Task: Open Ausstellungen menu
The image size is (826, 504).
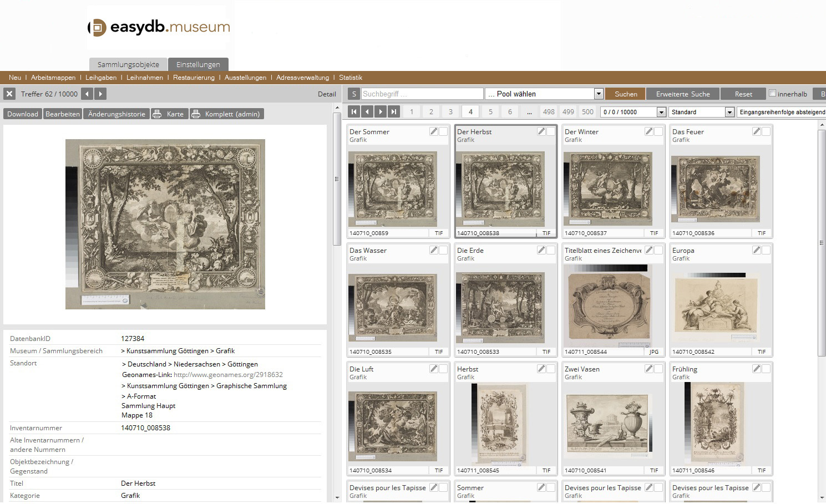Action: tap(245, 78)
